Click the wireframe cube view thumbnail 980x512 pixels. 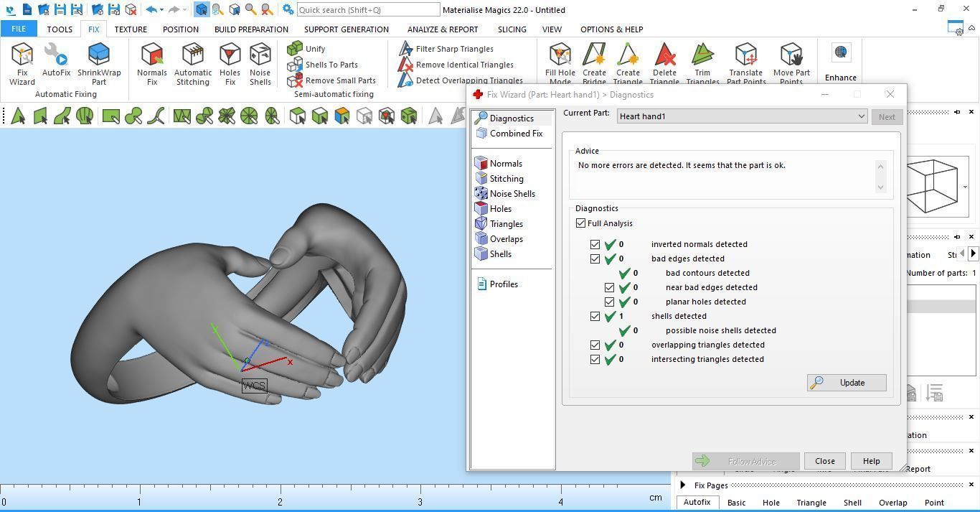[932, 187]
